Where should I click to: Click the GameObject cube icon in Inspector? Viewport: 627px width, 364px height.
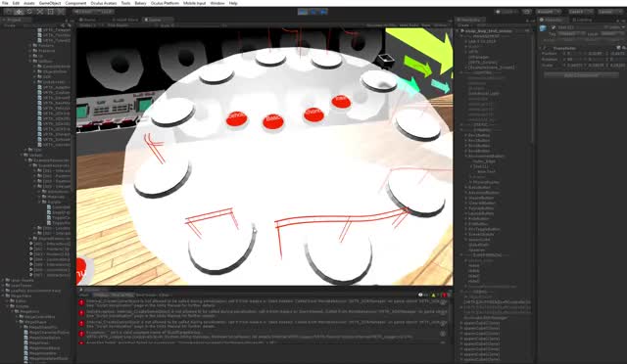(543, 28)
